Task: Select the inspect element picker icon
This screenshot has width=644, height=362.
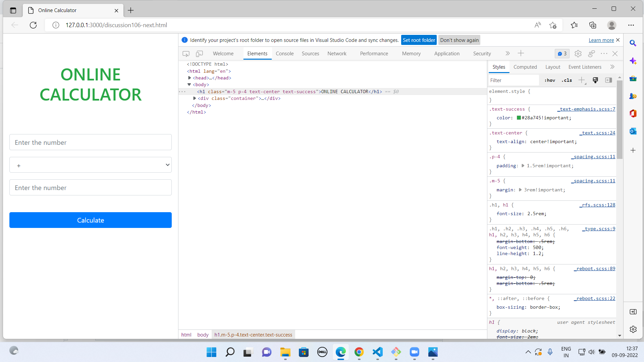Action: [x=186, y=54]
